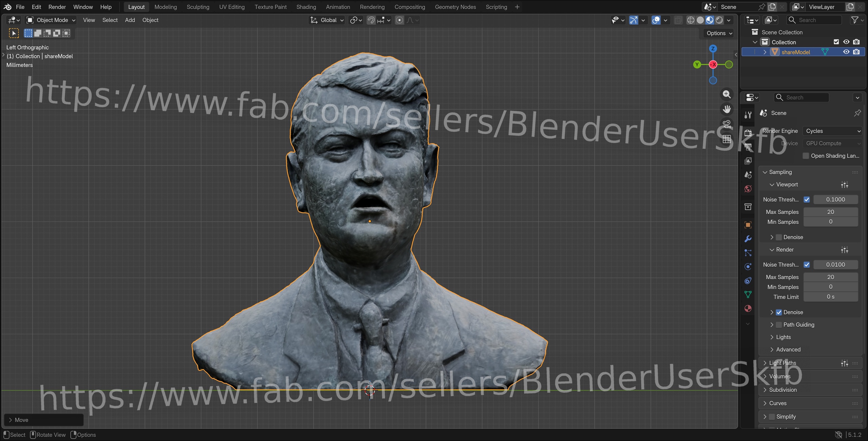868x441 pixels.
Task: Switch orthographic/perspective grid icon
Action: (x=727, y=139)
